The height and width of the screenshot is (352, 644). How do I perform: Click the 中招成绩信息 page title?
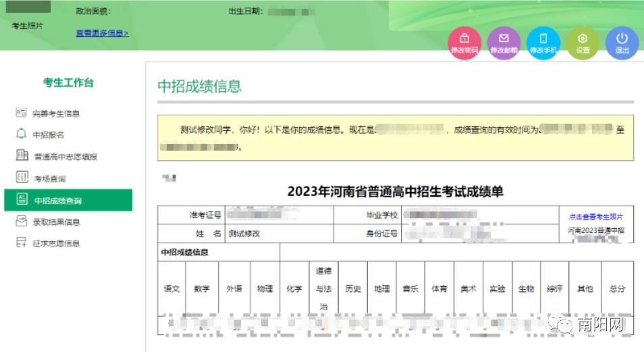(x=200, y=86)
